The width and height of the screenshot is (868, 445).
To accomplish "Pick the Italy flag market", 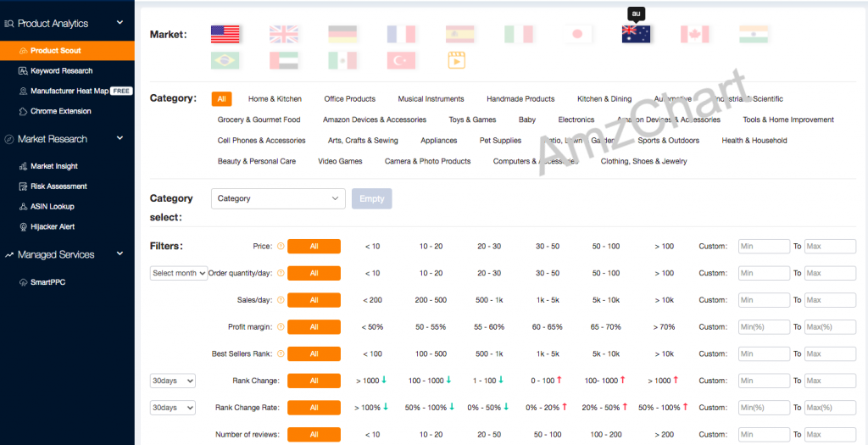I will coord(519,34).
